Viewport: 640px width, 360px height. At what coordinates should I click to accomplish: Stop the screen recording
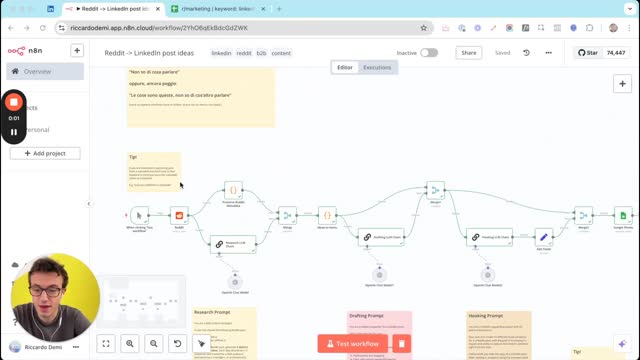tap(14, 102)
